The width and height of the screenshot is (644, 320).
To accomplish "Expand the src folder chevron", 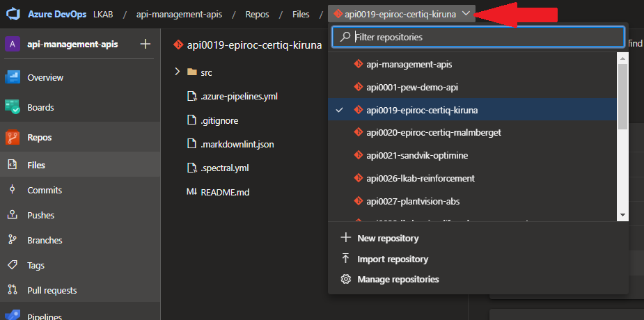I will click(177, 72).
